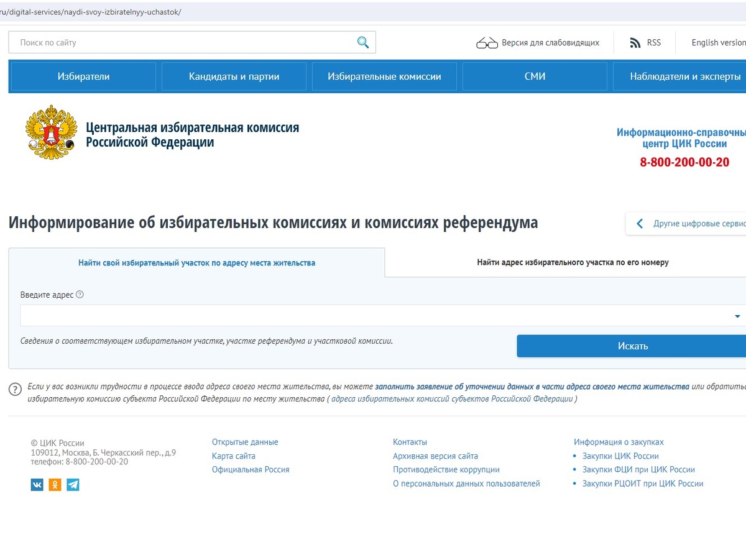The width and height of the screenshot is (746, 560).
Task: Open addresses of regional election commissions link
Action: coord(452,399)
